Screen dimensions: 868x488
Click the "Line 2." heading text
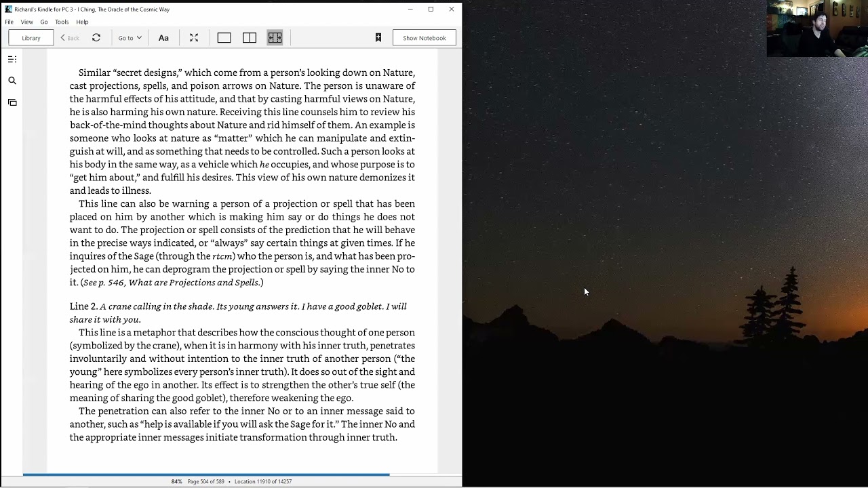[83, 306]
